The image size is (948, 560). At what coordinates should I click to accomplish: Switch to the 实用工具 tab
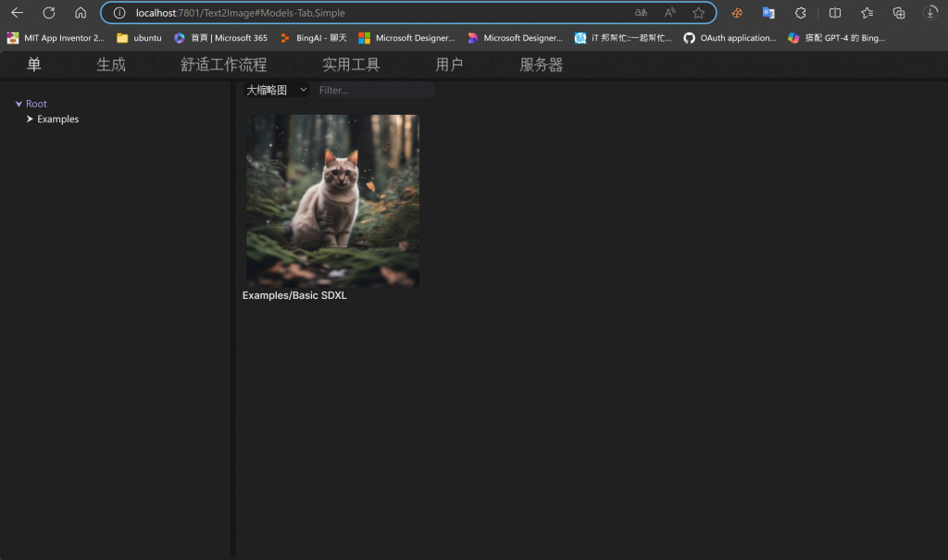pos(351,65)
